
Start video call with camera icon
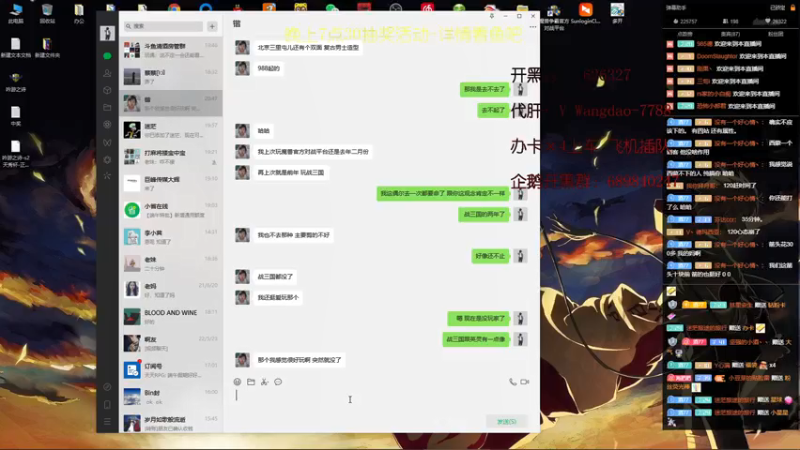point(524,382)
